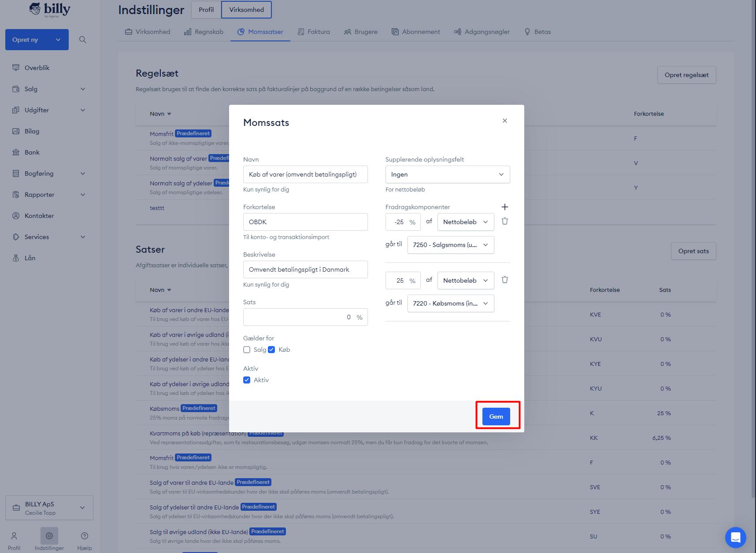The width and height of the screenshot is (756, 553).
Task: Open the Betas settings tab
Action: tap(537, 32)
